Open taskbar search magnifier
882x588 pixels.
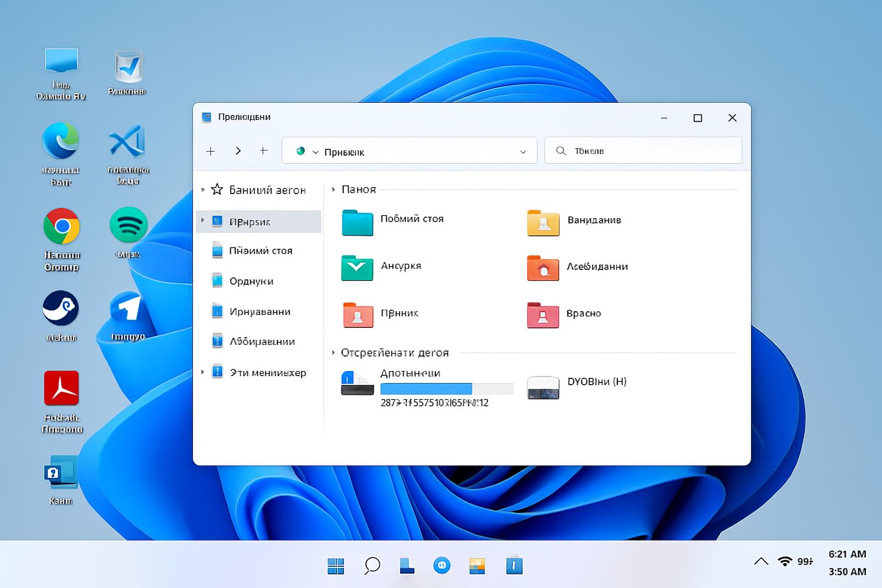tap(372, 566)
